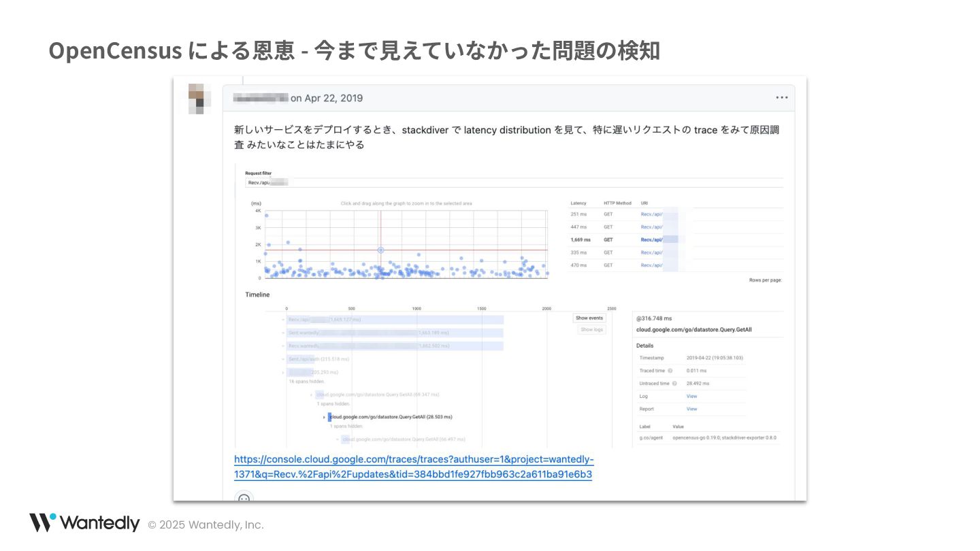Select the 447 ms GET trace row
Screen dimensions: 980x551
click(x=676, y=227)
